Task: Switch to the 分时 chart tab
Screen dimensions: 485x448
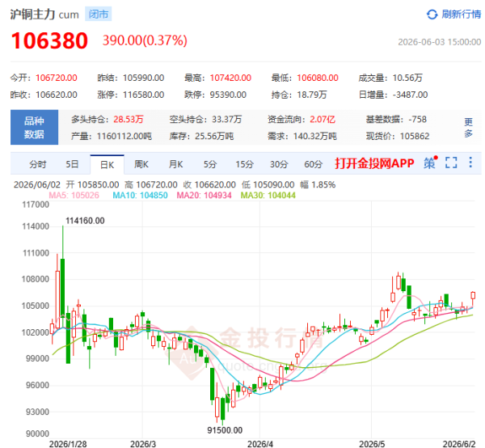Action: point(38,164)
